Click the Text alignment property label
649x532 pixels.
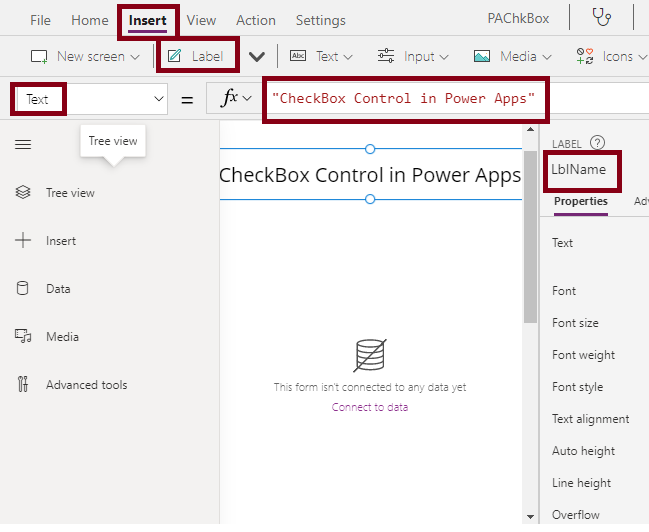(591, 419)
